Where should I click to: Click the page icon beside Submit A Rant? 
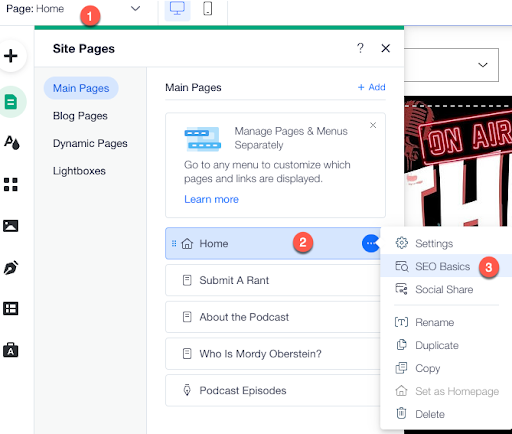(x=187, y=280)
